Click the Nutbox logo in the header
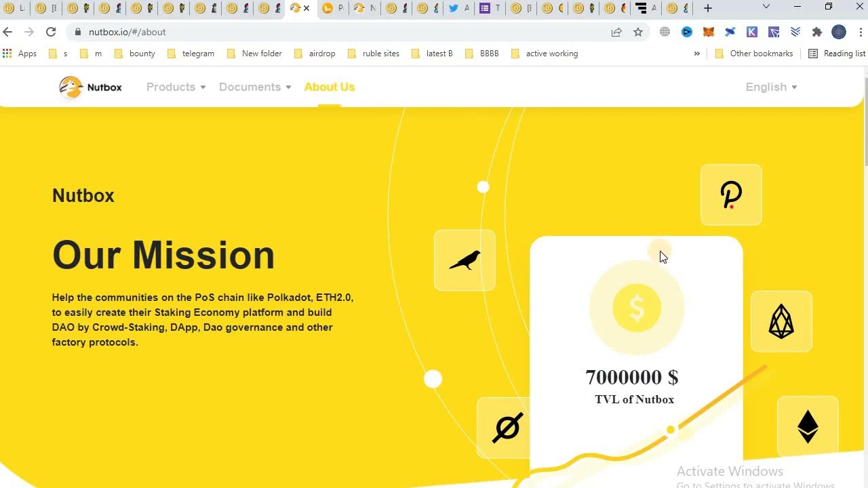Image resolution: width=868 pixels, height=488 pixels. [x=90, y=87]
